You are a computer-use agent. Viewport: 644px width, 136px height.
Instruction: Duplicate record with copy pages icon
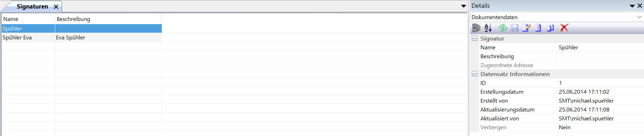pyautogui.click(x=550, y=28)
